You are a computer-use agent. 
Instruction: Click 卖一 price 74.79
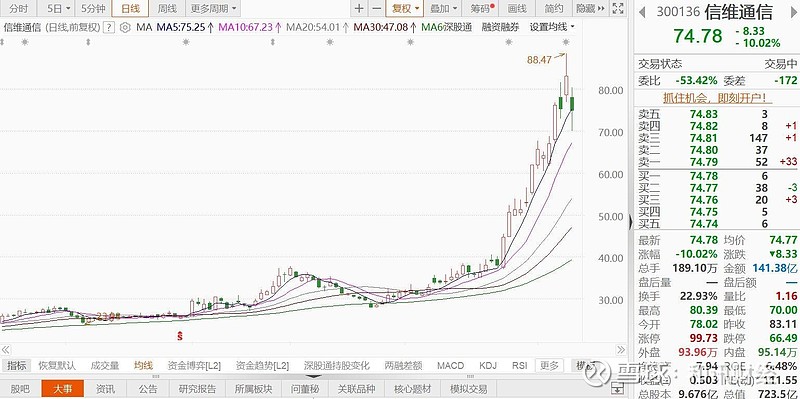tap(704, 162)
